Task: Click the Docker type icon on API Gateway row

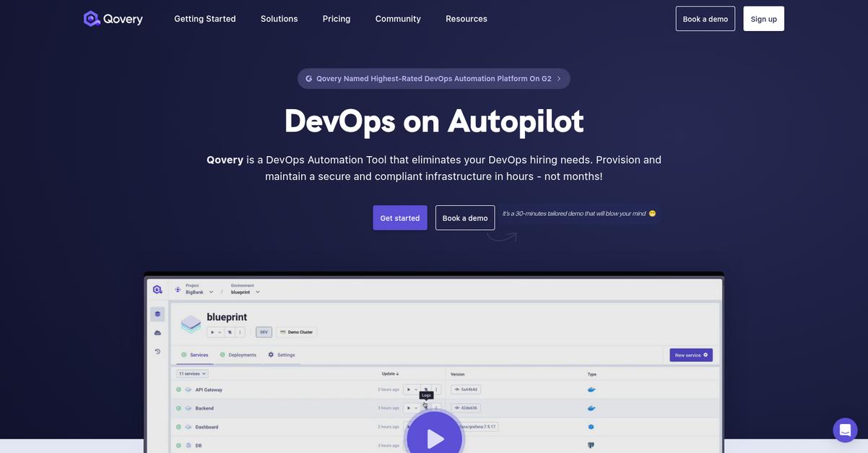Action: click(591, 389)
